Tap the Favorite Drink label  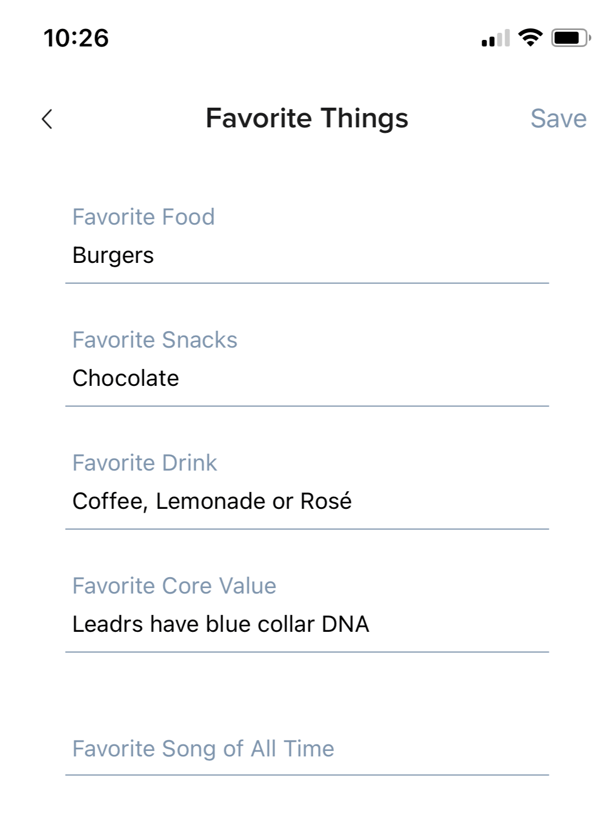click(x=144, y=463)
